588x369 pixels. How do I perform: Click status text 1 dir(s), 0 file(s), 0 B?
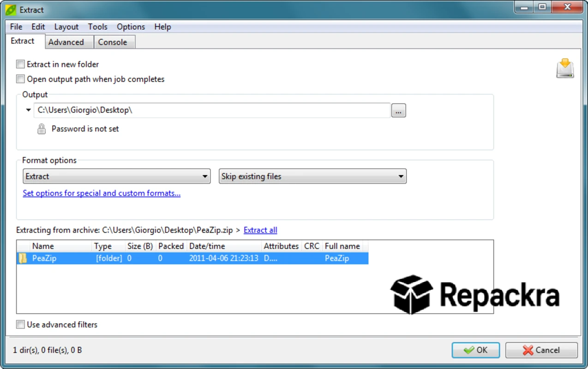48,350
